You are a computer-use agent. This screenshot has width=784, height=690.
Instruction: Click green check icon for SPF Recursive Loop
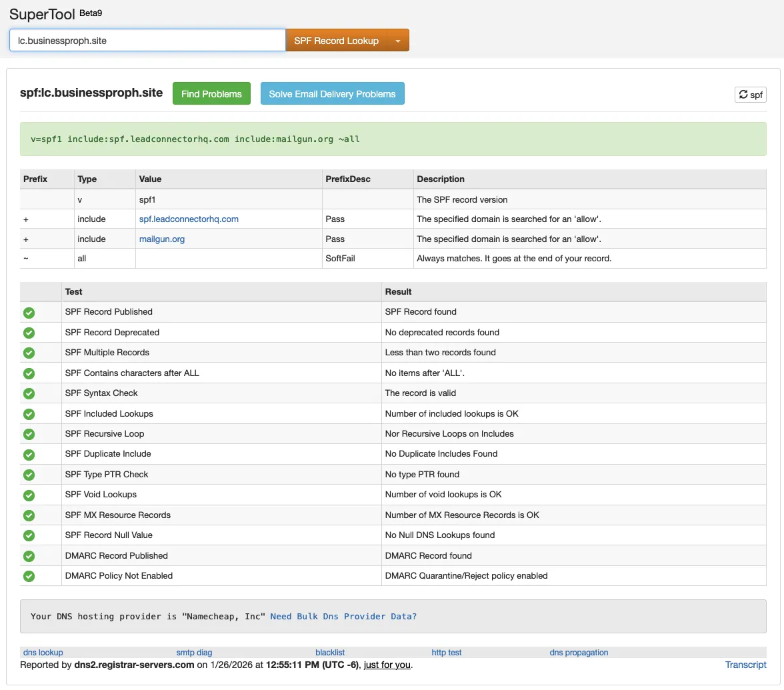click(29, 434)
